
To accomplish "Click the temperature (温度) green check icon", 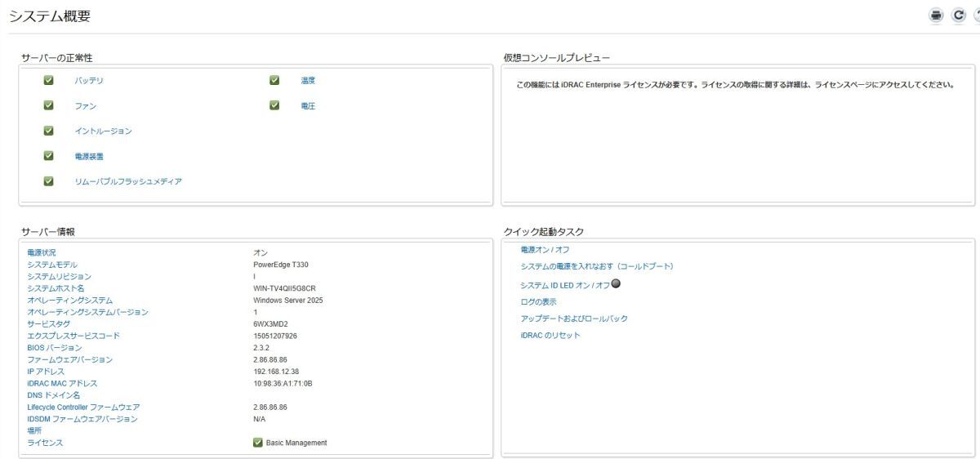I will click(x=274, y=80).
